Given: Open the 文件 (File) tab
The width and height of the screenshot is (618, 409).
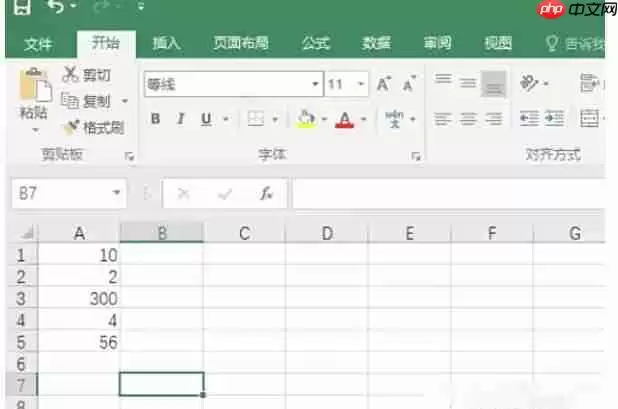Looking at the screenshot, I should (x=38, y=44).
